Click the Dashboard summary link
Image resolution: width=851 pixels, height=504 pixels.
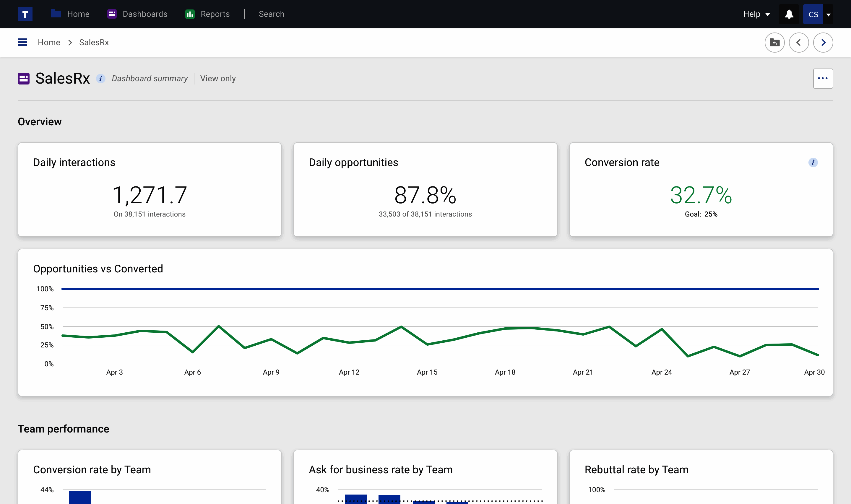[150, 79]
